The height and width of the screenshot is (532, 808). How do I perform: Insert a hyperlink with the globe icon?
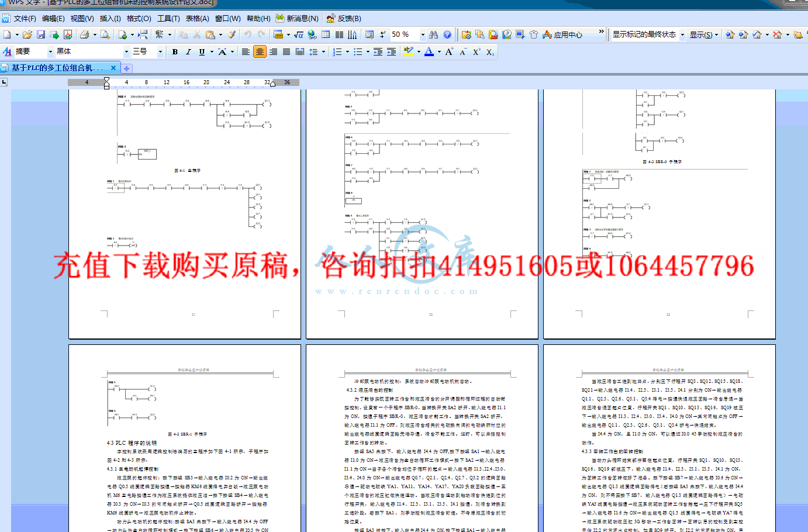(x=312, y=35)
